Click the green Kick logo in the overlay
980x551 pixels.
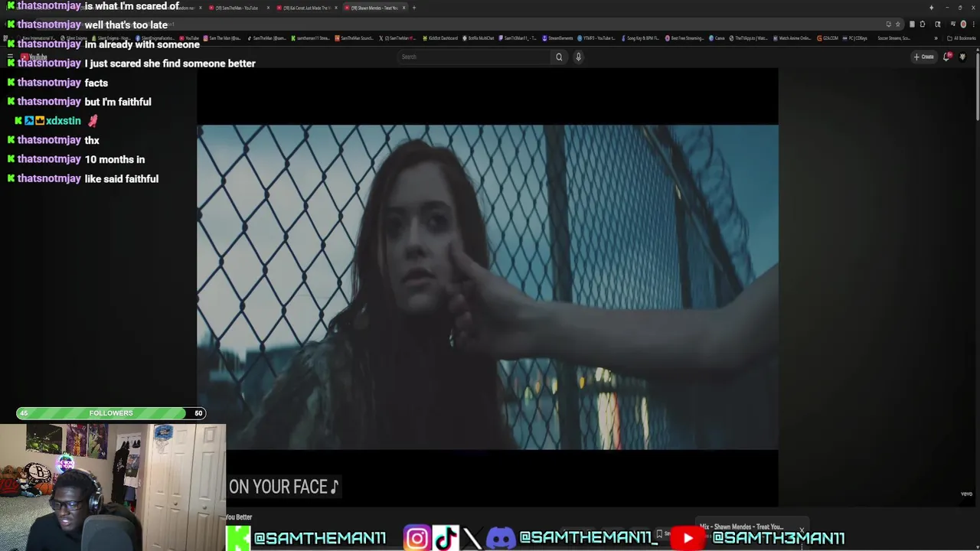238,538
